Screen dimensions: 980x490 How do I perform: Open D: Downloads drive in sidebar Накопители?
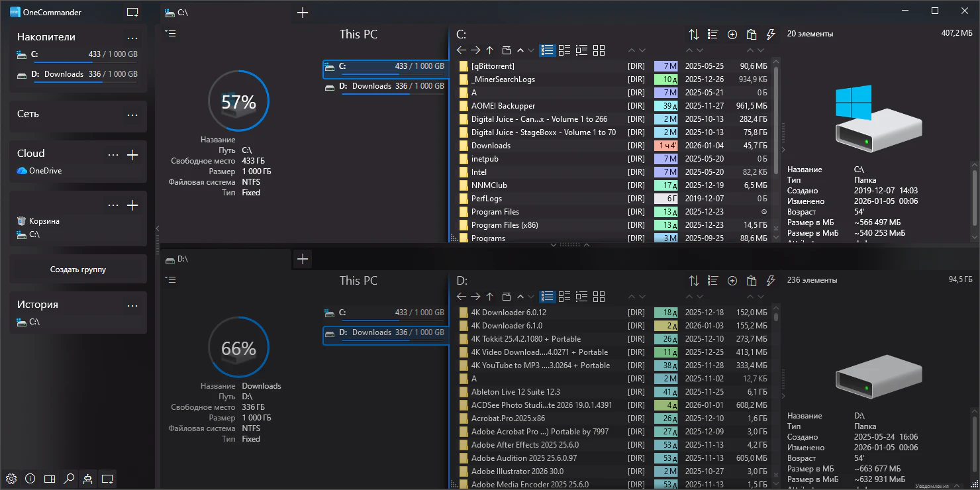(x=77, y=75)
